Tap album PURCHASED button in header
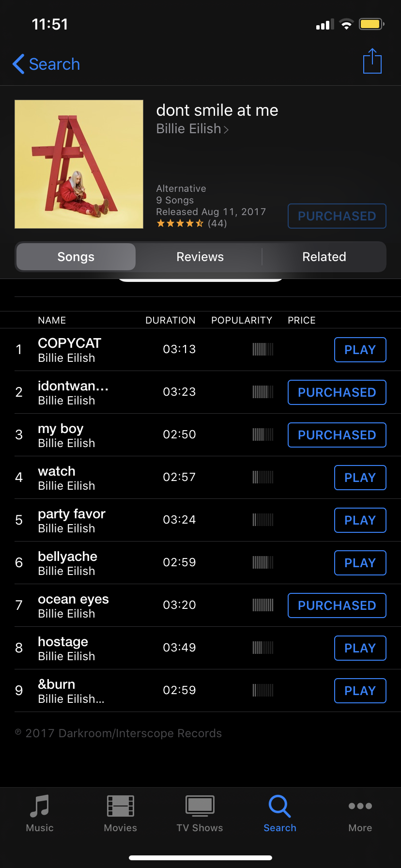 pyautogui.click(x=337, y=216)
